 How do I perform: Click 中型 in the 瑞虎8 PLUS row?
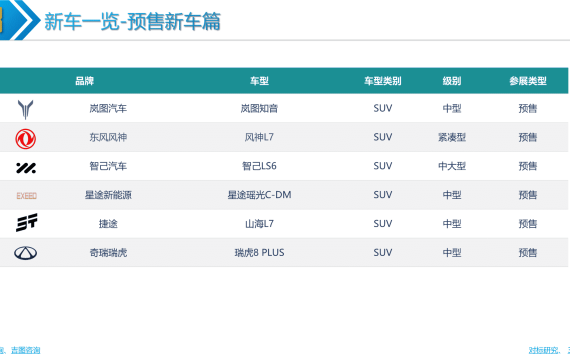pos(452,252)
